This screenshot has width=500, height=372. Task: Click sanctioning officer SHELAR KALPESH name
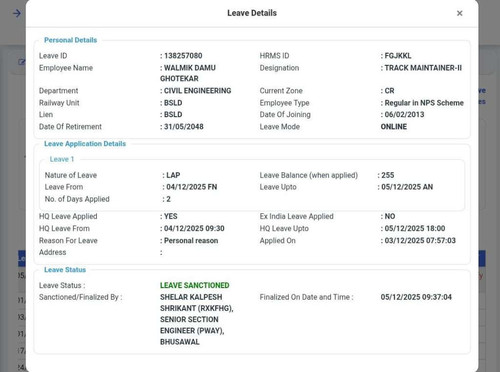pyautogui.click(x=191, y=297)
